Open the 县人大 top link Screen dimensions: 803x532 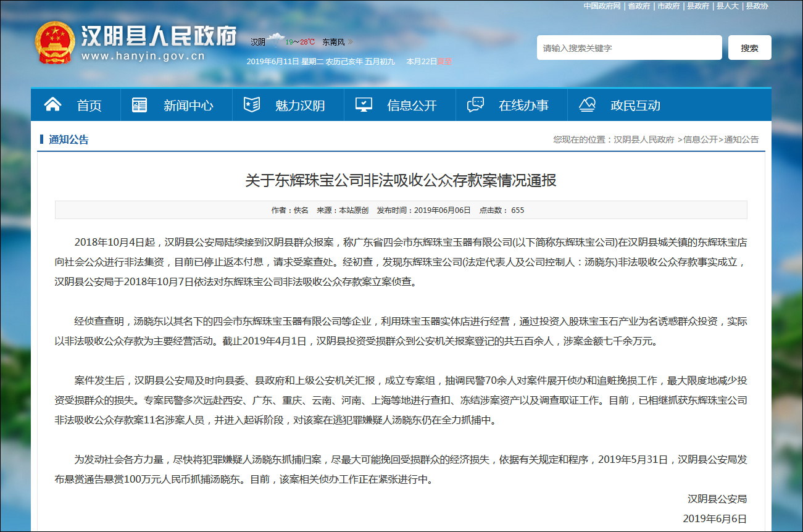(728, 6)
